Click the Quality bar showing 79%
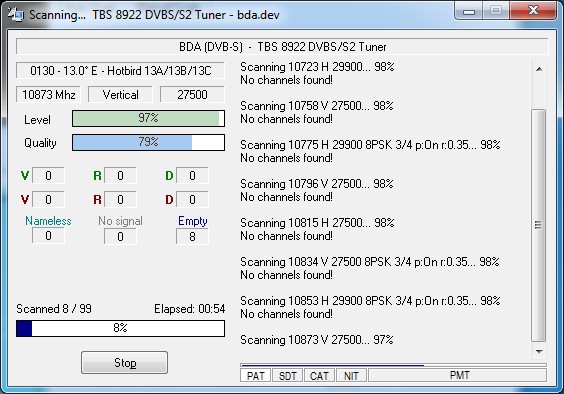 tap(148, 142)
